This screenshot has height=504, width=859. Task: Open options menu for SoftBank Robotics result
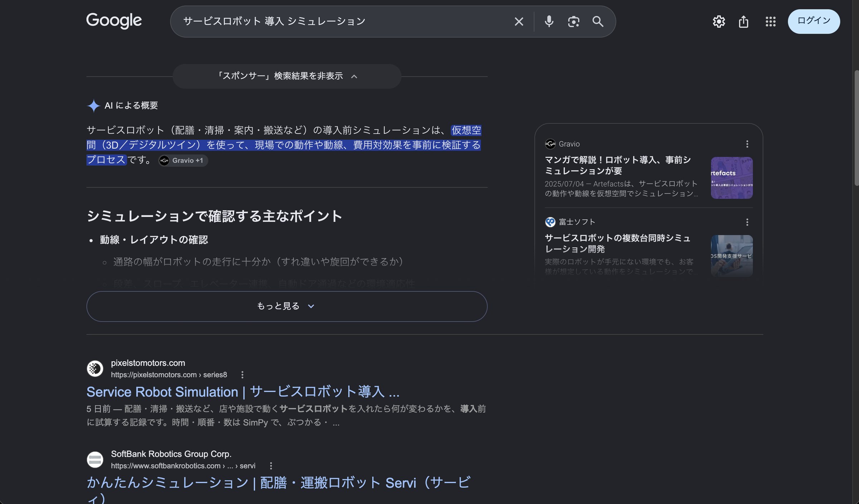271,466
